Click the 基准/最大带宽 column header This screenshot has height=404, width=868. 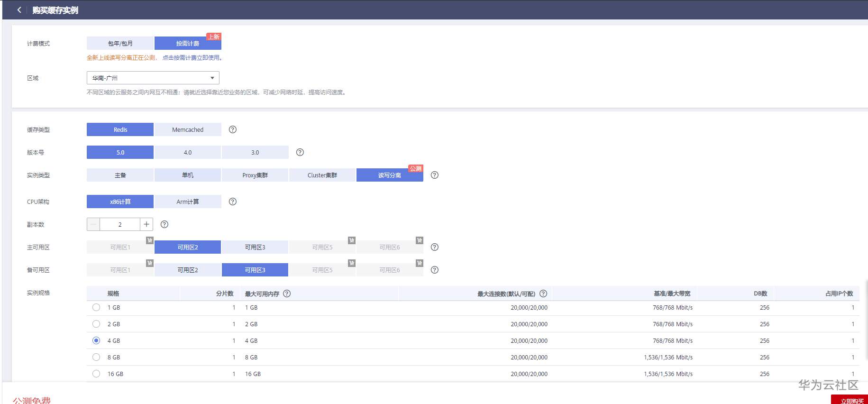click(x=672, y=294)
